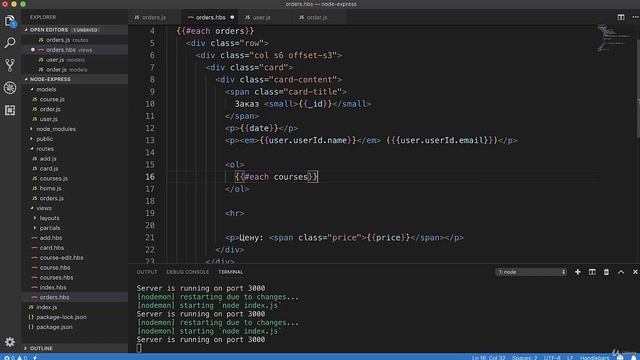Open the Explorer view in activity bar
Image resolution: width=640 pixels, height=360 pixels.
pyautogui.click(x=10, y=20)
